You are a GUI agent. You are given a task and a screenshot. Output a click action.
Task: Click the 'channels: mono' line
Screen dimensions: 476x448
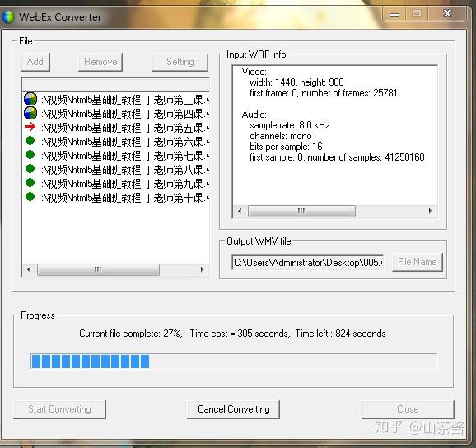tap(281, 136)
